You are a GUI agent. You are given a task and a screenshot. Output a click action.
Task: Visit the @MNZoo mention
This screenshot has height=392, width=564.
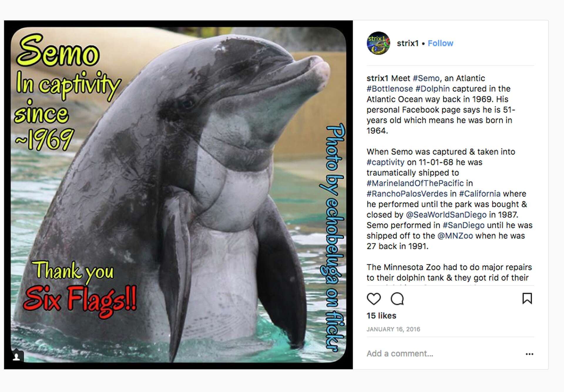click(455, 236)
